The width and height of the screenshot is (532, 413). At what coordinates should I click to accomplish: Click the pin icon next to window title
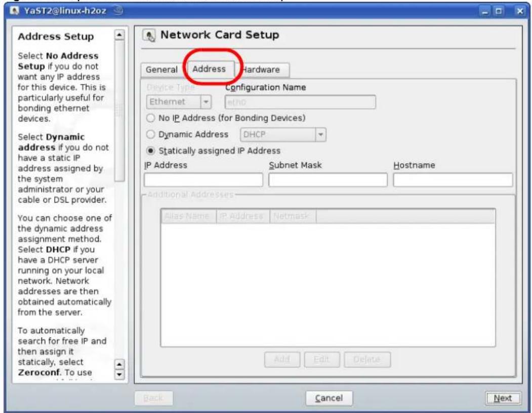[118, 11]
